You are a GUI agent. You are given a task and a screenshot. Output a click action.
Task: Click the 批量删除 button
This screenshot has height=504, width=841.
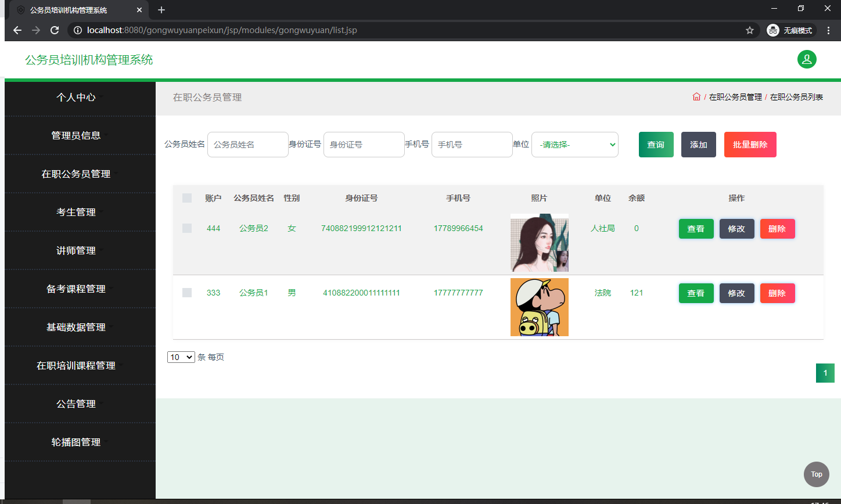click(750, 145)
